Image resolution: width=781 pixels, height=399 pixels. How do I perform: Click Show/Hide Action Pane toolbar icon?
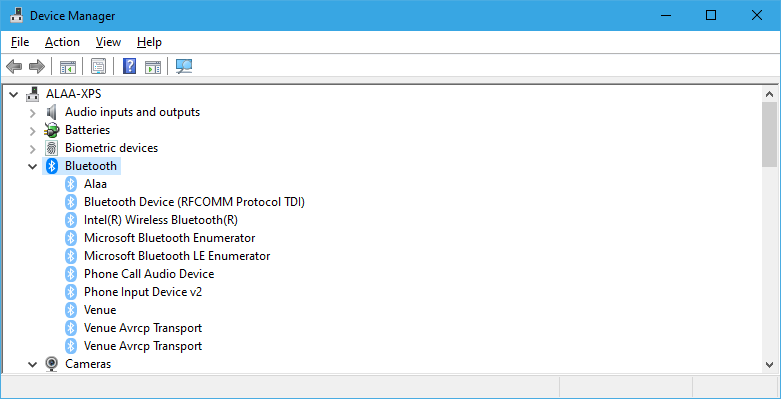pos(153,66)
